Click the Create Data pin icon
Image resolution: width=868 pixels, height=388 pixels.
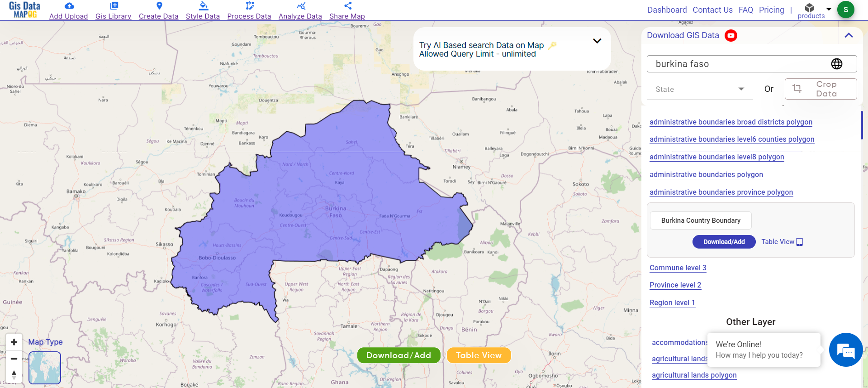(159, 6)
